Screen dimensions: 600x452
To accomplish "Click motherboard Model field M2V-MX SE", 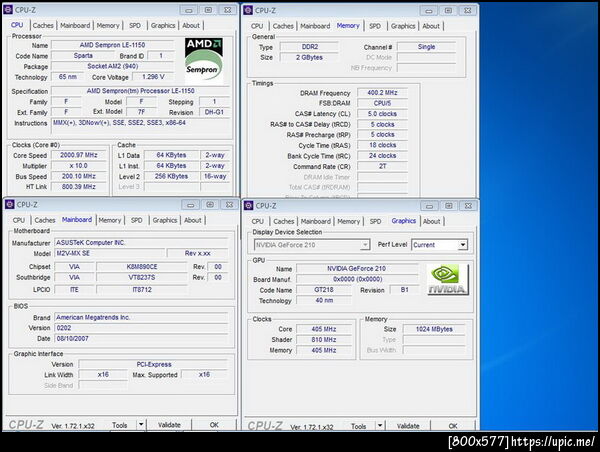I will point(110,253).
